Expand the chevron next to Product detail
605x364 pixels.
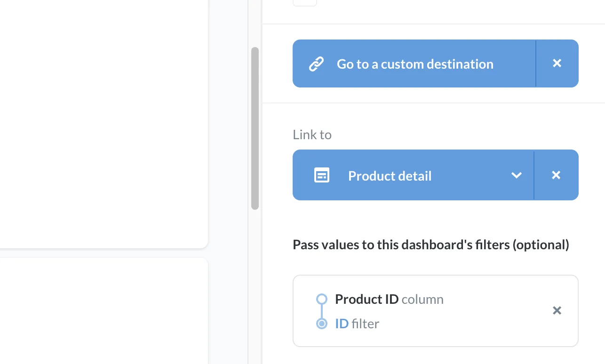(x=517, y=175)
